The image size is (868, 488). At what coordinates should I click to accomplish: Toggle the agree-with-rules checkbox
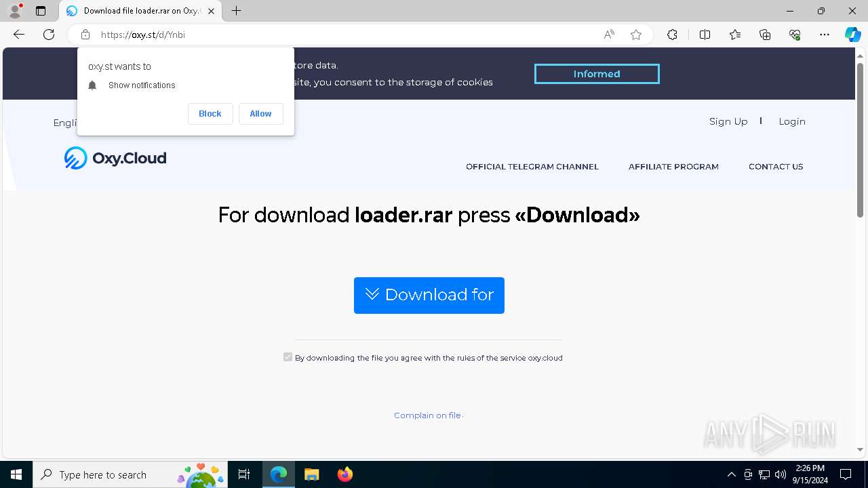(x=288, y=357)
